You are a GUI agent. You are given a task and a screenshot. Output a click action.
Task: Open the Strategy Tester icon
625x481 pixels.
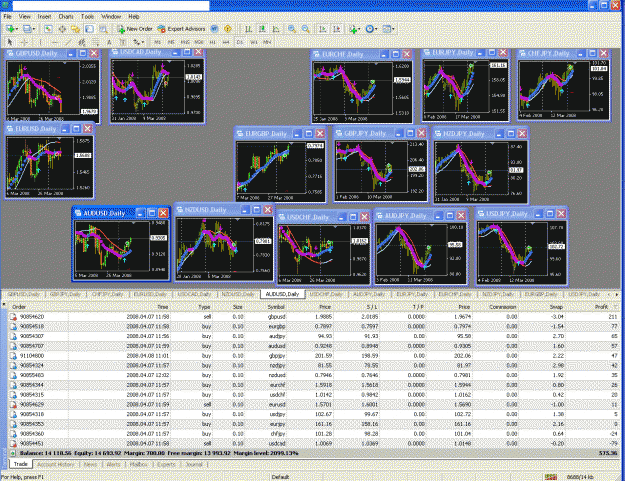tap(103, 29)
